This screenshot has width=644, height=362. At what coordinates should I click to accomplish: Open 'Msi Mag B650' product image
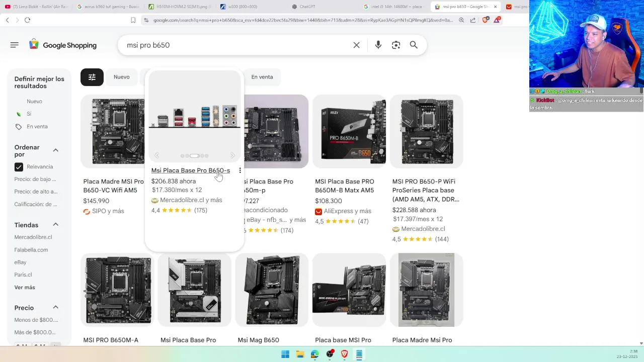point(272,290)
